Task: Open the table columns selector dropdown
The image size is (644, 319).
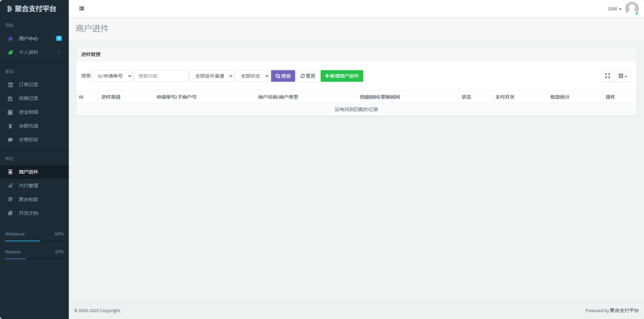Action: 622,76
